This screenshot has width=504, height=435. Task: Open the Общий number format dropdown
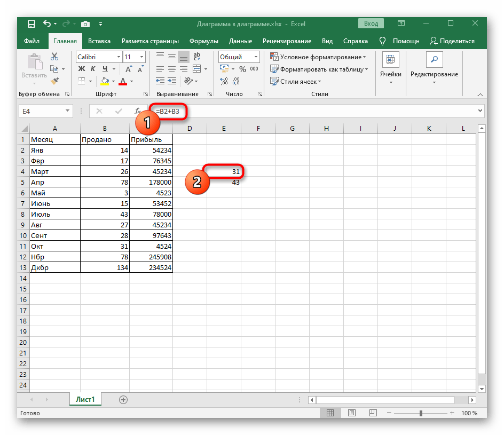point(256,57)
